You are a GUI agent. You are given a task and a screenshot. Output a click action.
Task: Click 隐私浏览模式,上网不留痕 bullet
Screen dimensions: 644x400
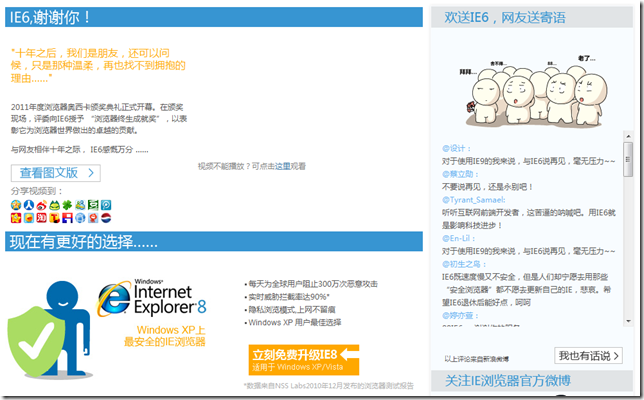[x=290, y=310]
